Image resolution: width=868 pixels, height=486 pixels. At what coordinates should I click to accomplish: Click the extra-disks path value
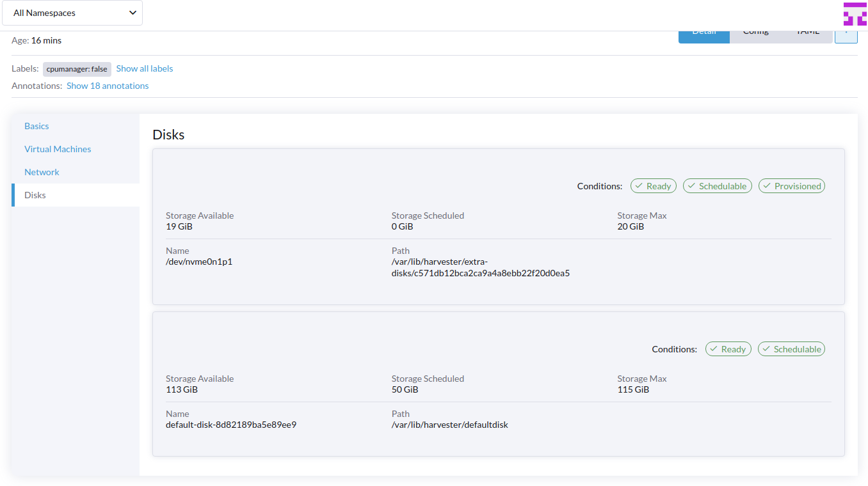pos(481,267)
